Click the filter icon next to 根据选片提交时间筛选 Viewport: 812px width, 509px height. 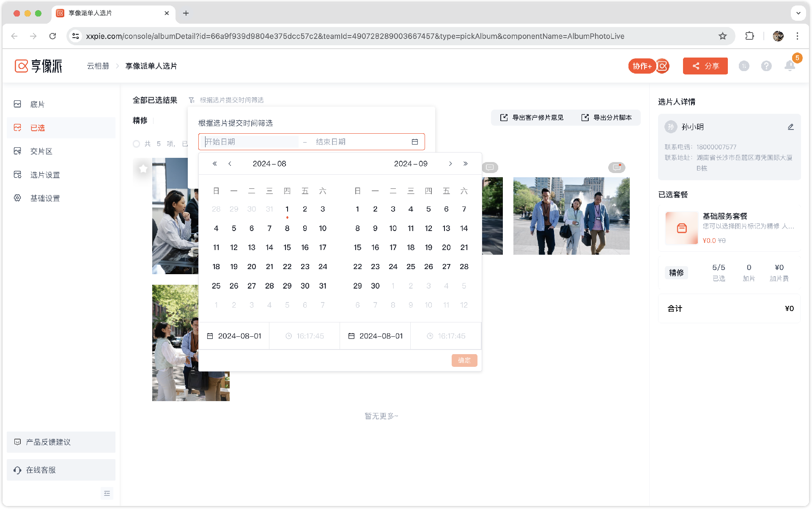(x=192, y=100)
